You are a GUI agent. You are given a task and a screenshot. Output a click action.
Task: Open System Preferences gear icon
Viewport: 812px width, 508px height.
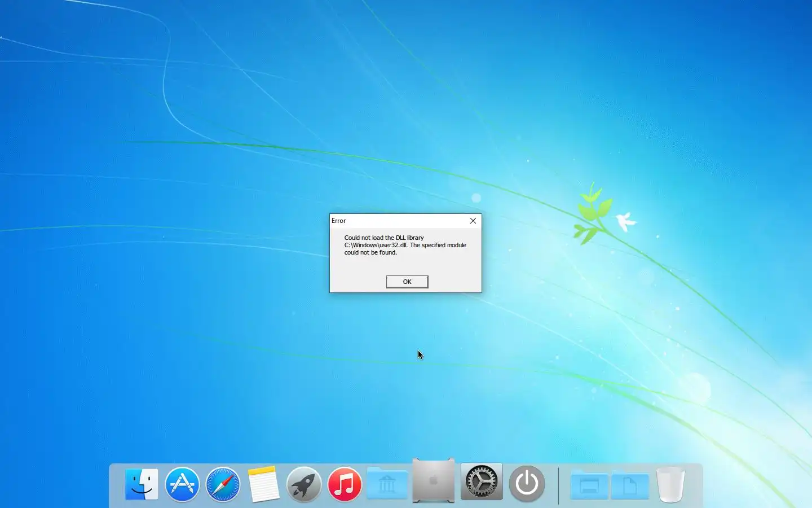(482, 481)
